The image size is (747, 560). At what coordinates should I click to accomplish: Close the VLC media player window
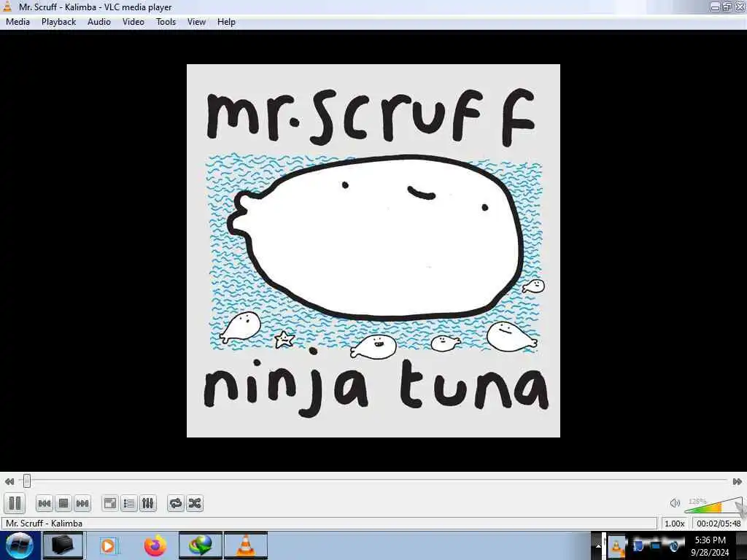740,7
